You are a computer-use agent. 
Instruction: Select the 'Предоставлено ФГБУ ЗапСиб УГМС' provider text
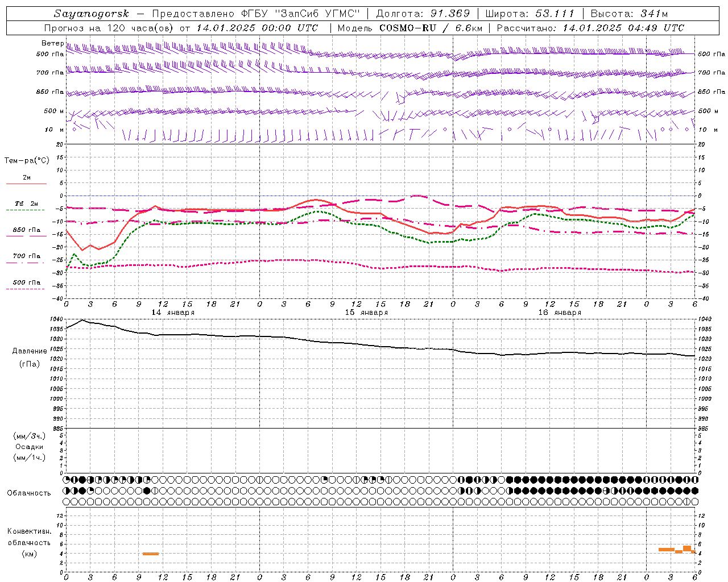[257, 14]
